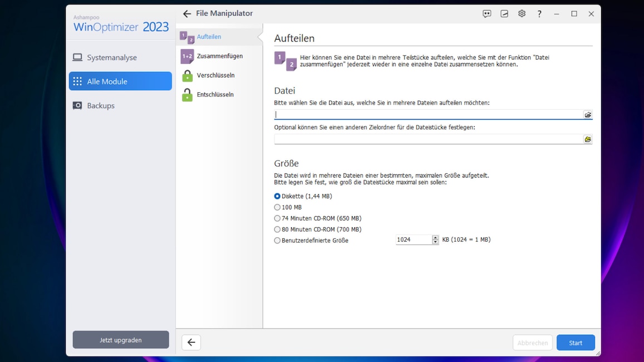Browse for file to split
The image size is (644, 362).
coord(587,115)
